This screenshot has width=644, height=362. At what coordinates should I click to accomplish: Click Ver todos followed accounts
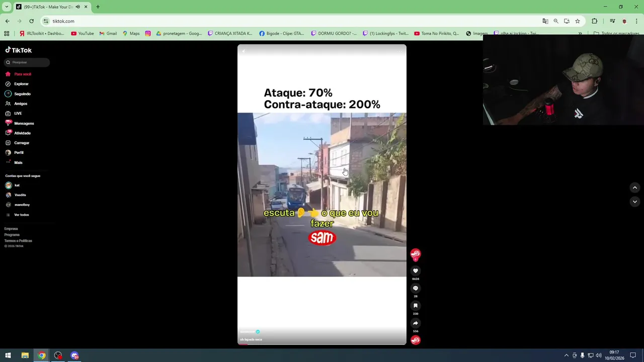18,215
